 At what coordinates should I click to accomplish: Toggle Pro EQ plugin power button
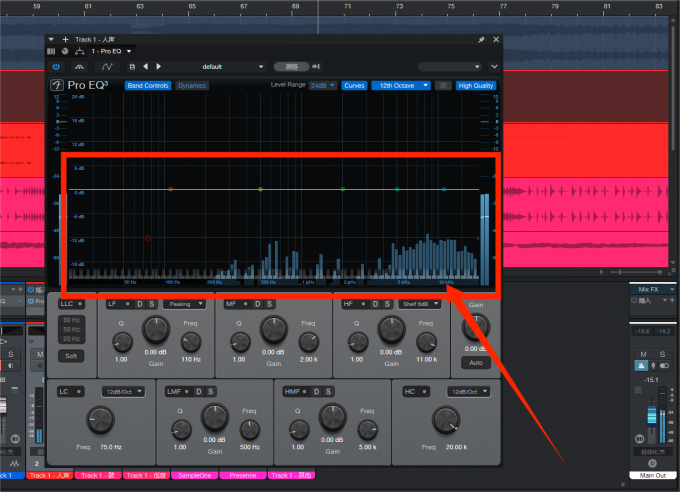[x=56, y=67]
